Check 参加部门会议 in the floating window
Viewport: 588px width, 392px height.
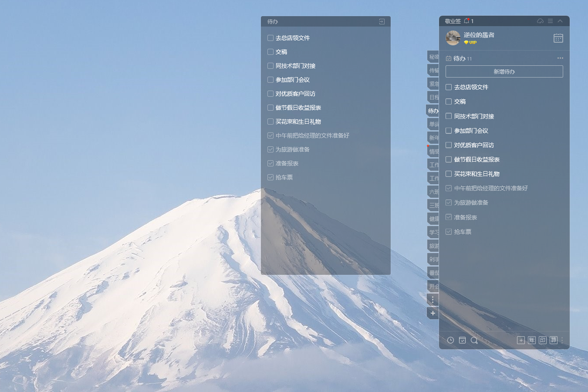point(270,80)
